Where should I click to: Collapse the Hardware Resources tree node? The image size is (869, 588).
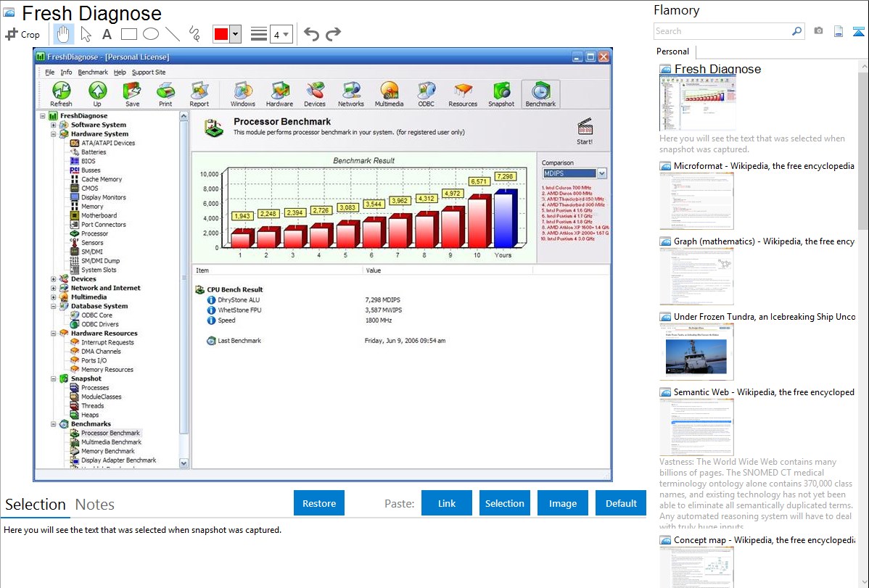(x=54, y=333)
